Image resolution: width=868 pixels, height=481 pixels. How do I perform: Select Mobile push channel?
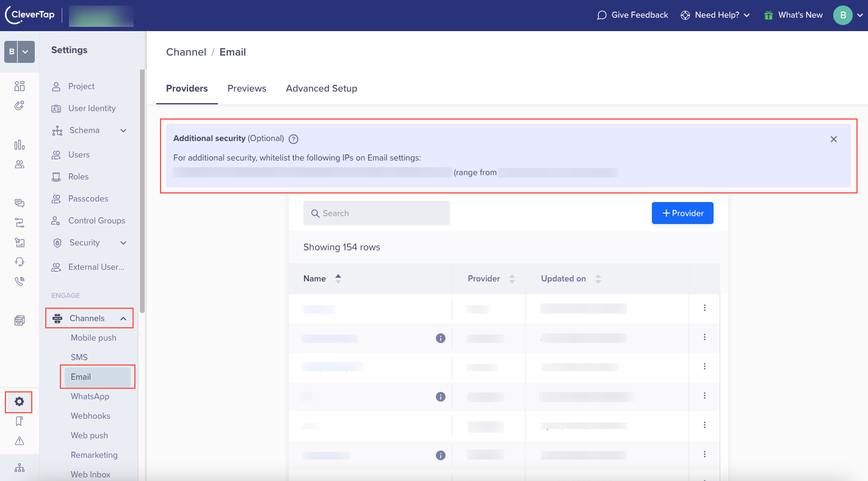pos(93,338)
